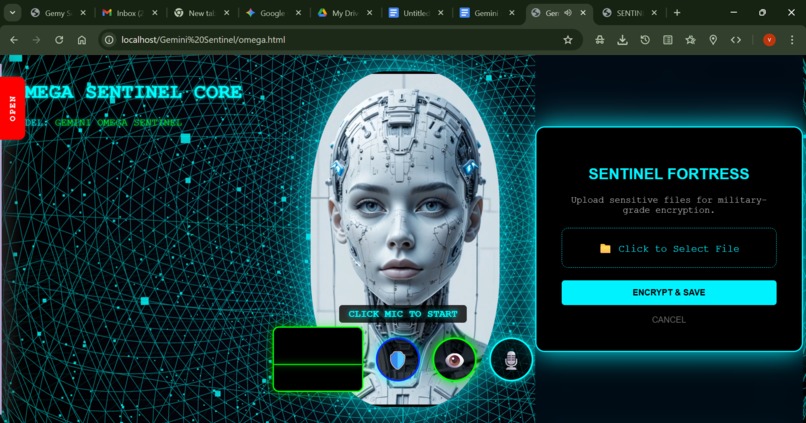
Task: Open the favorites star-plus icon
Action: tap(690, 40)
